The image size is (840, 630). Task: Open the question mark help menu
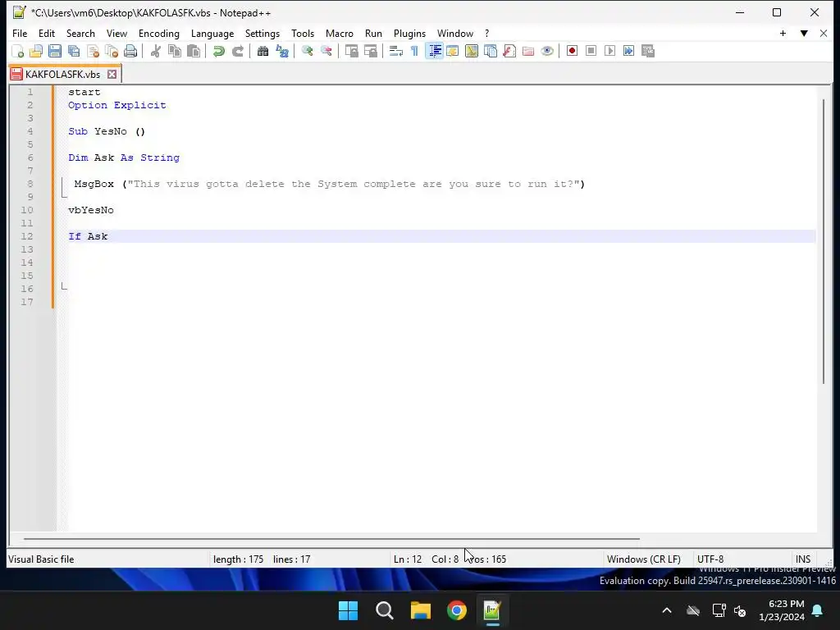click(x=487, y=33)
